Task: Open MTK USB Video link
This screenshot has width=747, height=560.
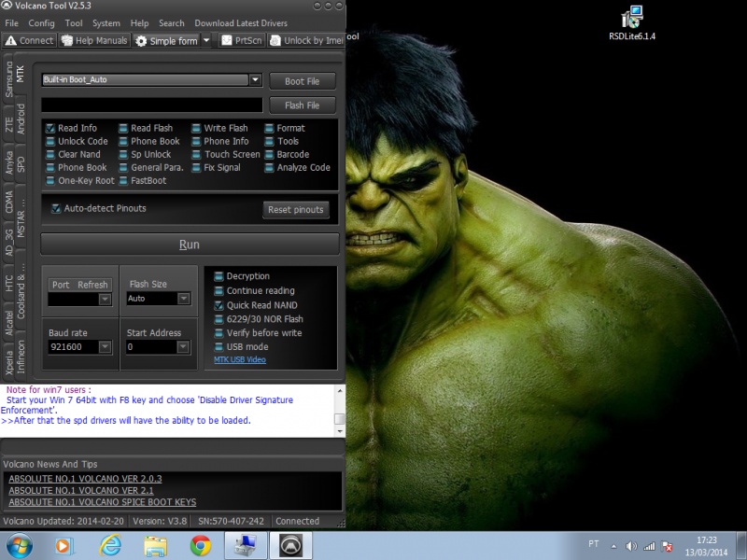Action: pos(240,359)
